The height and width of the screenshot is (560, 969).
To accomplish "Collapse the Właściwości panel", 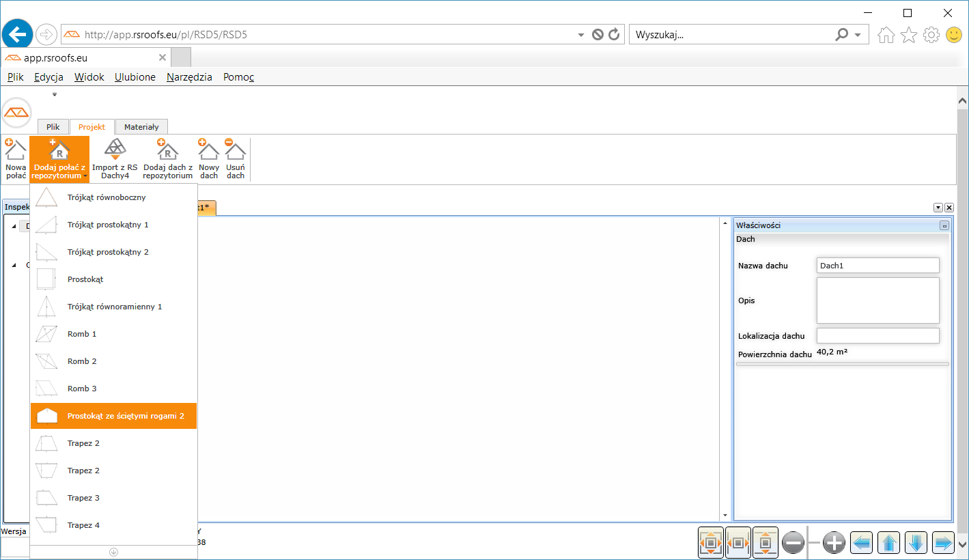I will pyautogui.click(x=944, y=225).
